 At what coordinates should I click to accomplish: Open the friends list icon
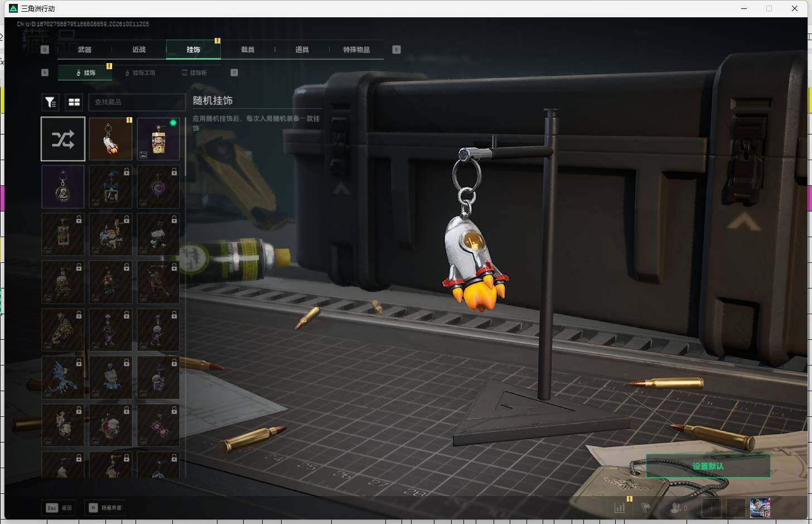(678, 508)
